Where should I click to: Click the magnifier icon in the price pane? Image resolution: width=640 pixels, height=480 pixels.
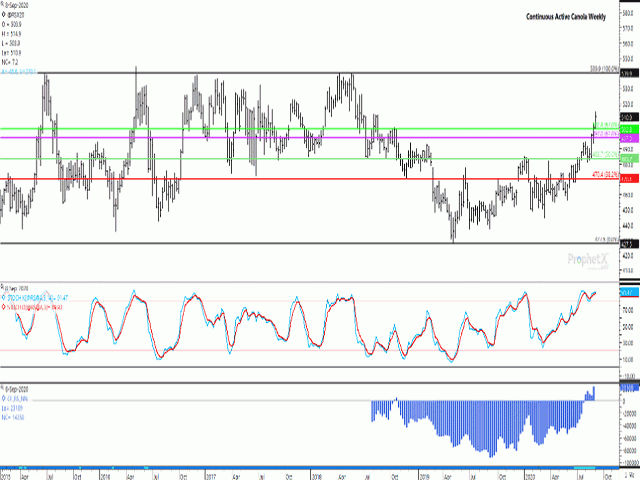2,5
